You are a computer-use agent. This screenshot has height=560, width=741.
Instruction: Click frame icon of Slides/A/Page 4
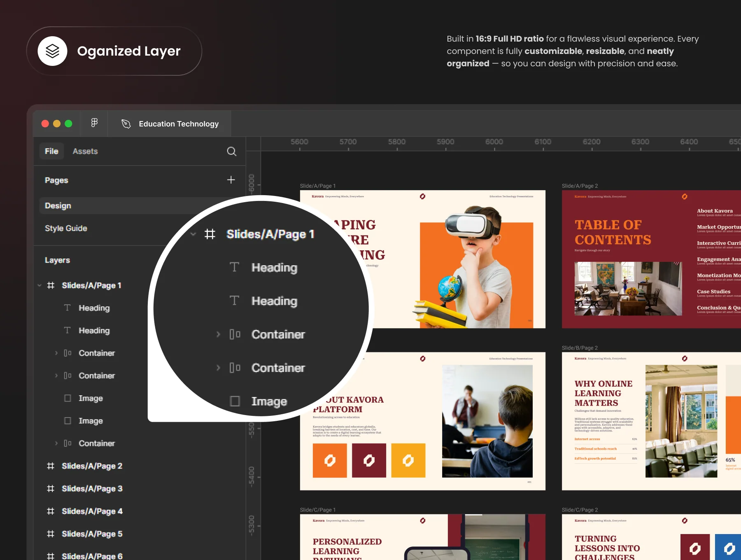[51, 511]
